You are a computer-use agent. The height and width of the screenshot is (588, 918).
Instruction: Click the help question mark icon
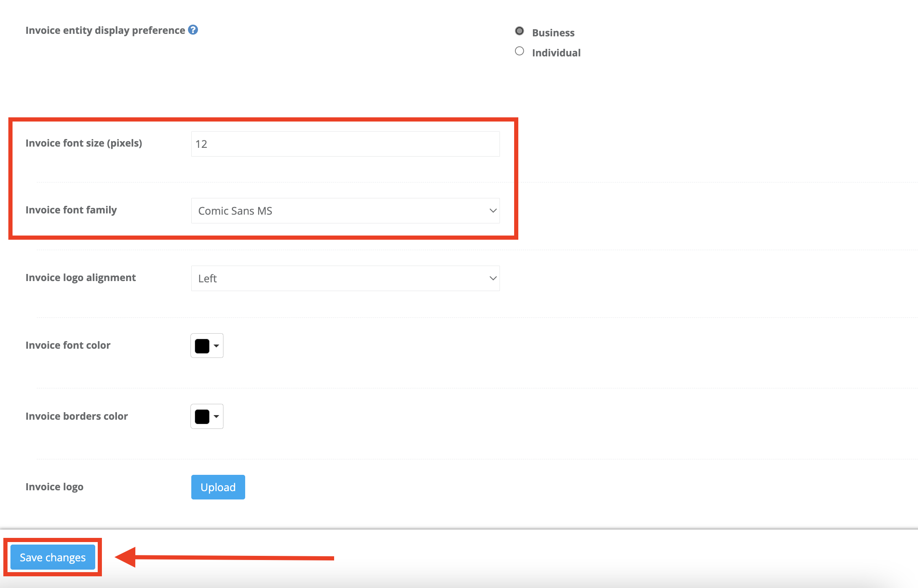point(193,30)
